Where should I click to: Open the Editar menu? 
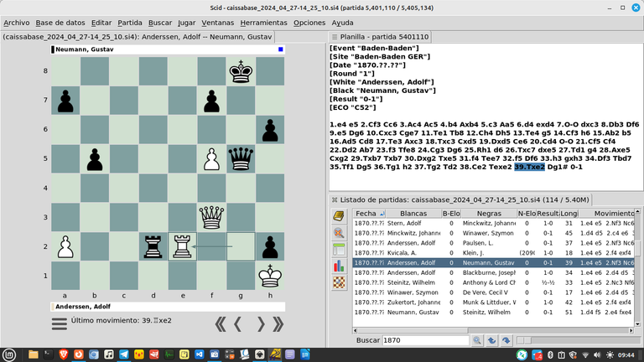point(101,23)
